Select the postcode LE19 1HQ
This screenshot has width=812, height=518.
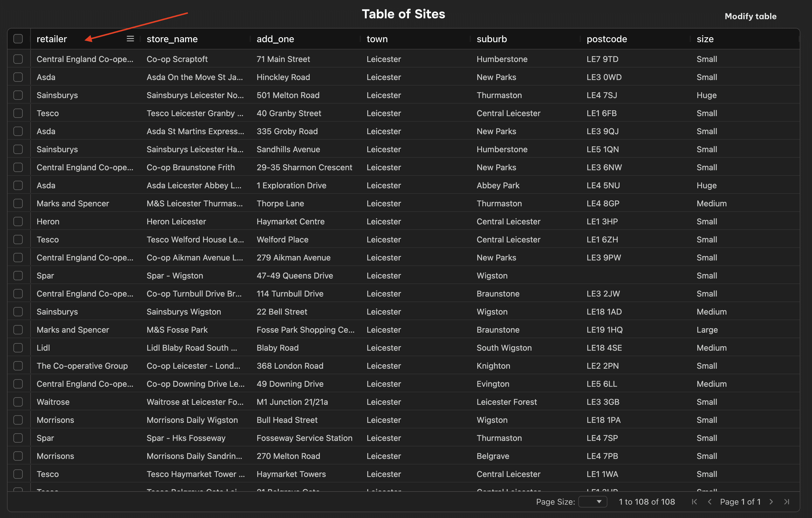point(604,329)
